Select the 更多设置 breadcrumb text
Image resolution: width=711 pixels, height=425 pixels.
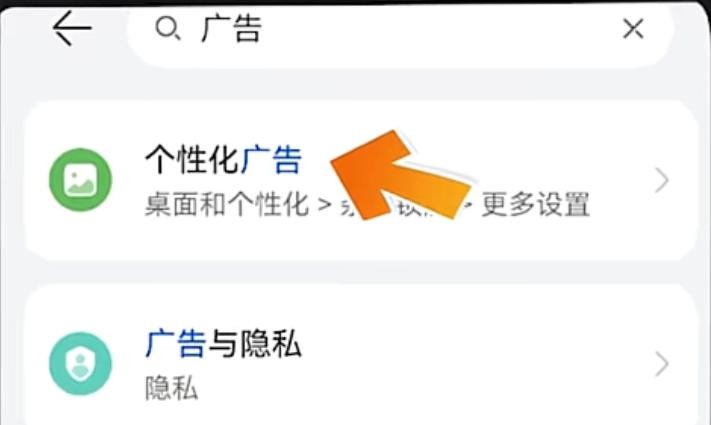[536, 205]
